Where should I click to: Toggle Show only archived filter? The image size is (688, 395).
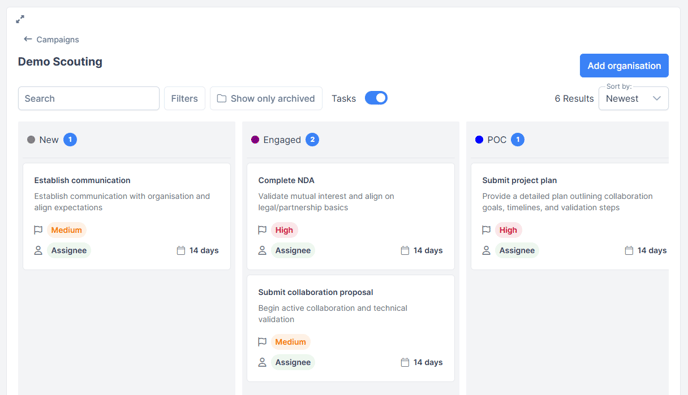266,98
